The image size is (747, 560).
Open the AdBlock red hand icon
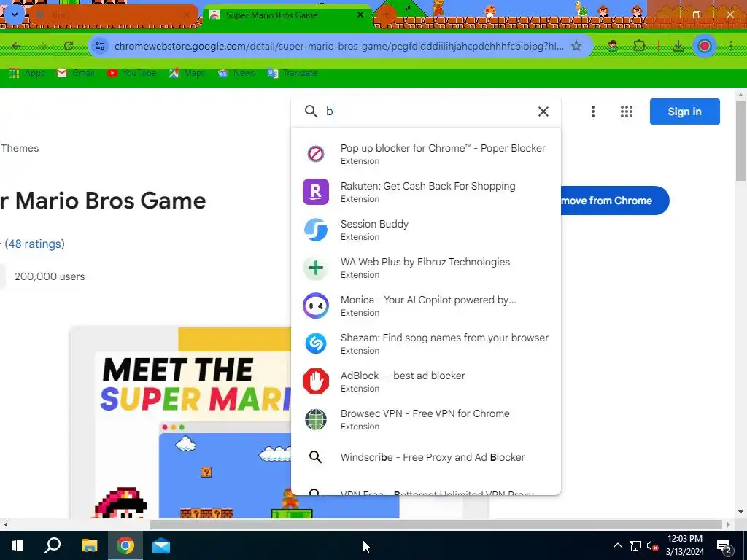[x=315, y=381]
